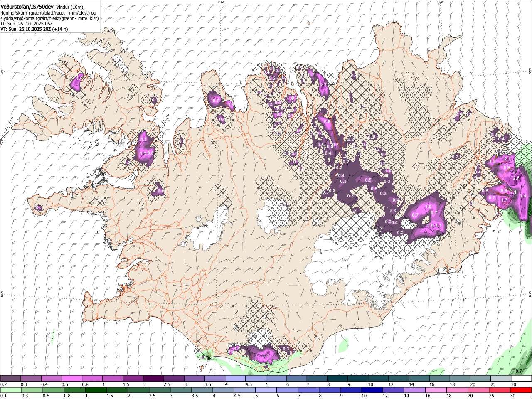532x399 pixels.
Task: Pick lower legend swatch starting at 4.5
Action: click(x=244, y=390)
